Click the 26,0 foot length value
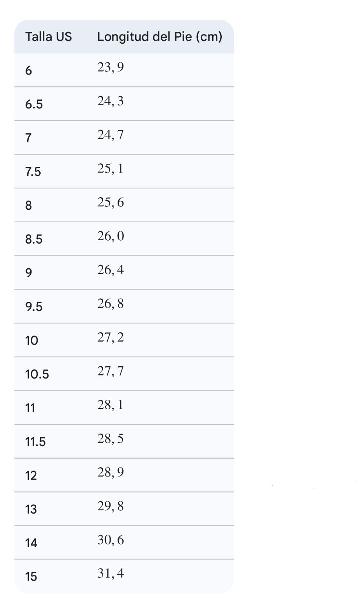This screenshot has height=608, width=364. coord(110,236)
